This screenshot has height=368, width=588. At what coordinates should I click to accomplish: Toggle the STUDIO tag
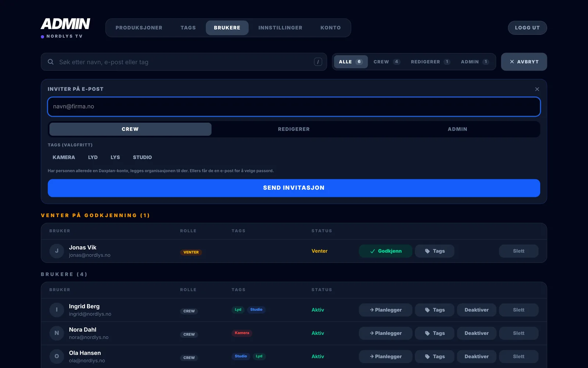pyautogui.click(x=142, y=157)
